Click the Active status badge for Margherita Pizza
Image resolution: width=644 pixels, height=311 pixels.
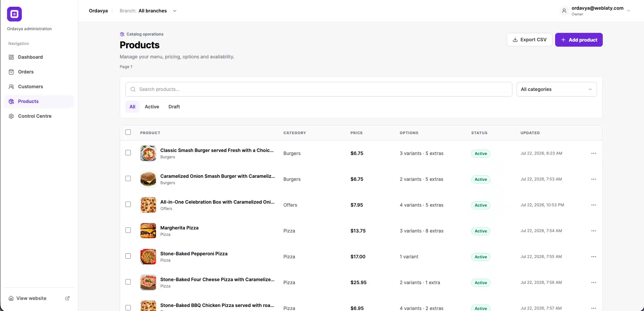[481, 231]
